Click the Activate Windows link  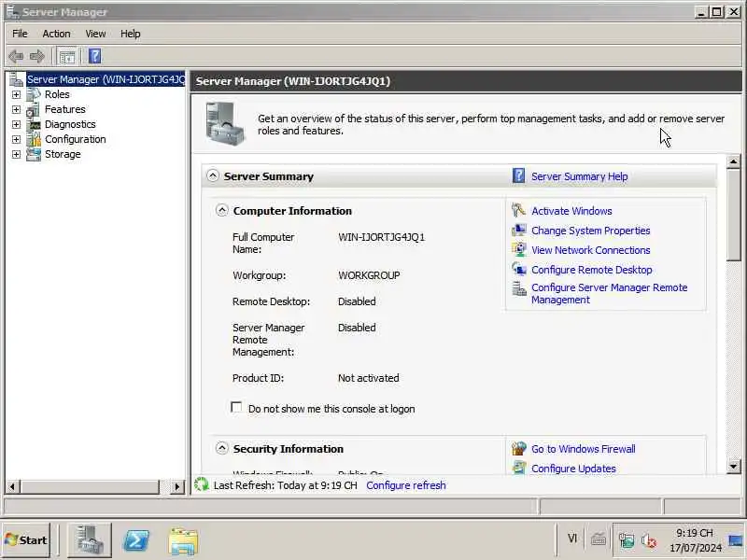point(571,211)
